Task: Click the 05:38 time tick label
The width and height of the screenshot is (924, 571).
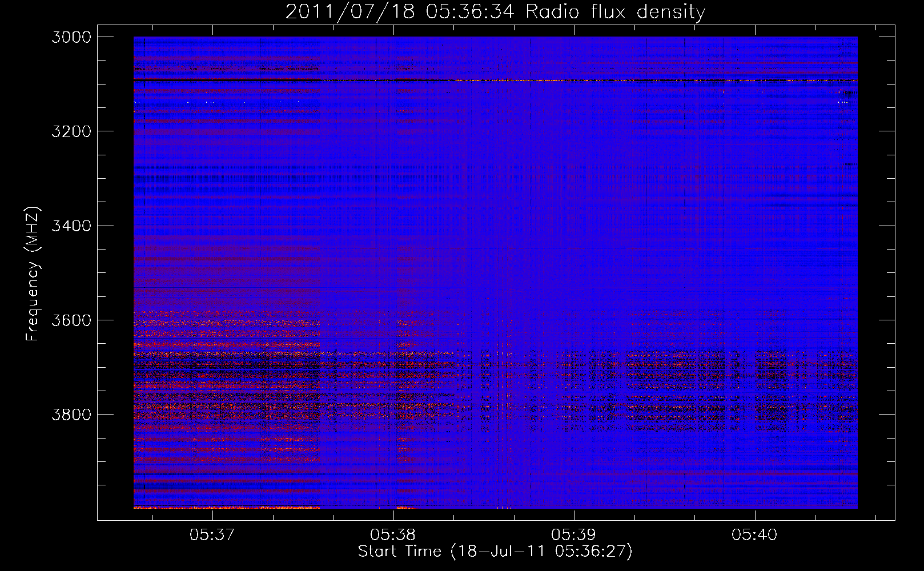Action: (393, 534)
